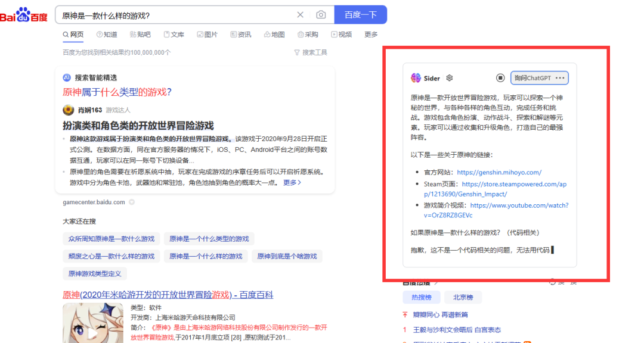The image size is (644, 343).
Task: Click the 图片 image search icon
Action: pyautogui.click(x=207, y=35)
